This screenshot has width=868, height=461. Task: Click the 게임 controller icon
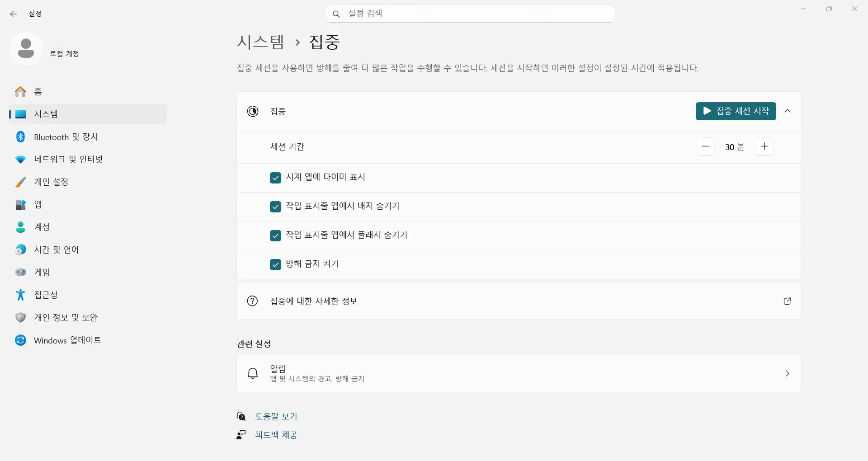[21, 272]
